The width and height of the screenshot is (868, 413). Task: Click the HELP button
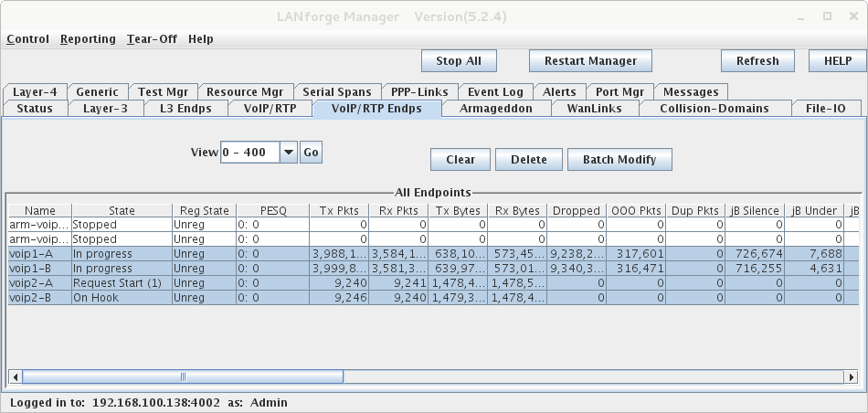[x=838, y=61]
